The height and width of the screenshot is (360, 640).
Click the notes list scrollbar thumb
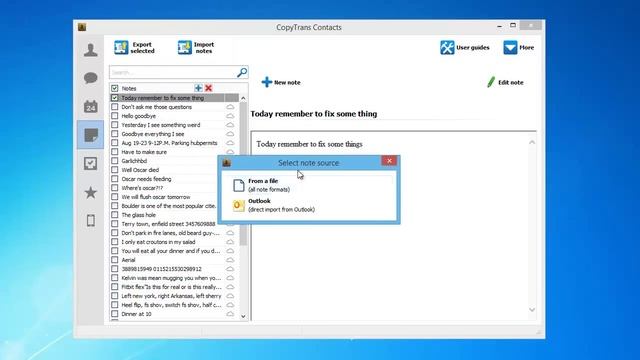(243, 173)
